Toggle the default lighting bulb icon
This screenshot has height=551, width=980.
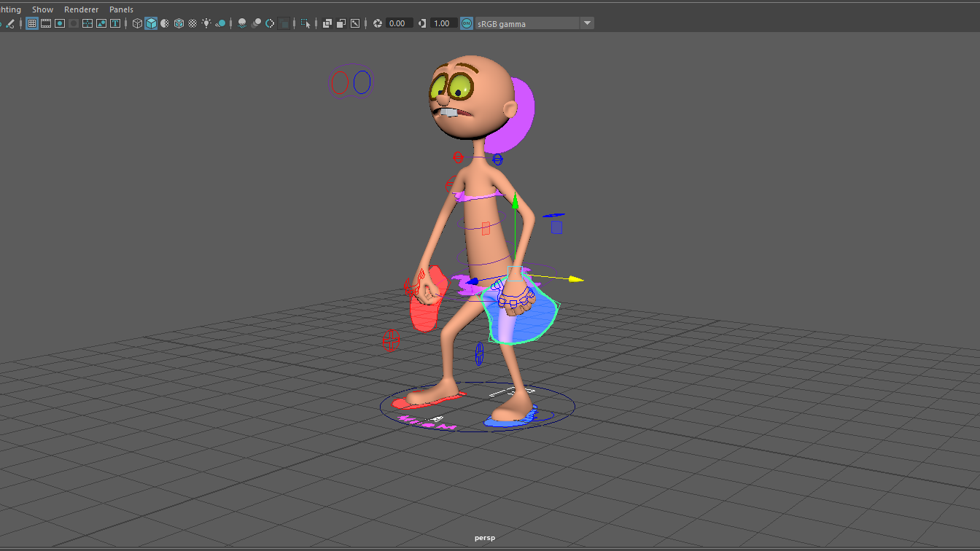(x=206, y=23)
